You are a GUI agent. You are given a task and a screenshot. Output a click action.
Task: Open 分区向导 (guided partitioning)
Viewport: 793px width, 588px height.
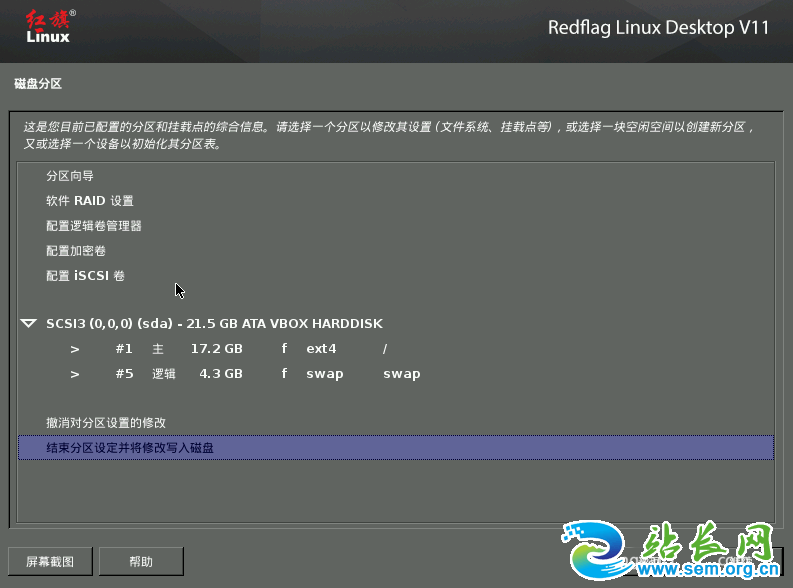(x=70, y=176)
